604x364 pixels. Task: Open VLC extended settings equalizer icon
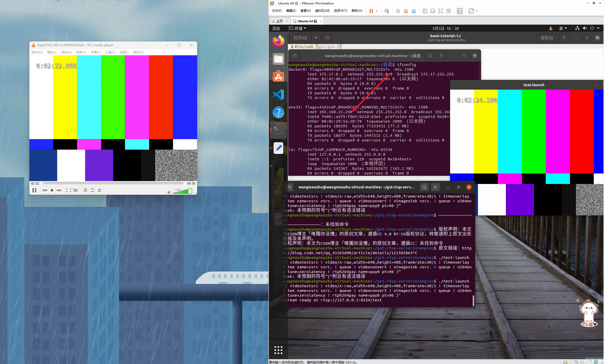[x=76, y=191]
